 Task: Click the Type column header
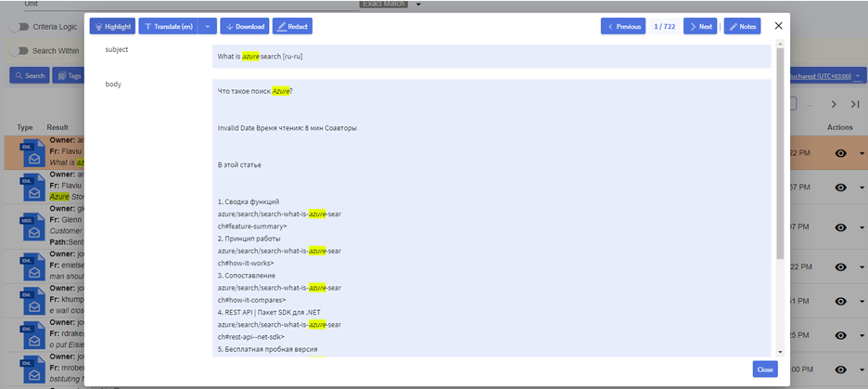(x=25, y=127)
